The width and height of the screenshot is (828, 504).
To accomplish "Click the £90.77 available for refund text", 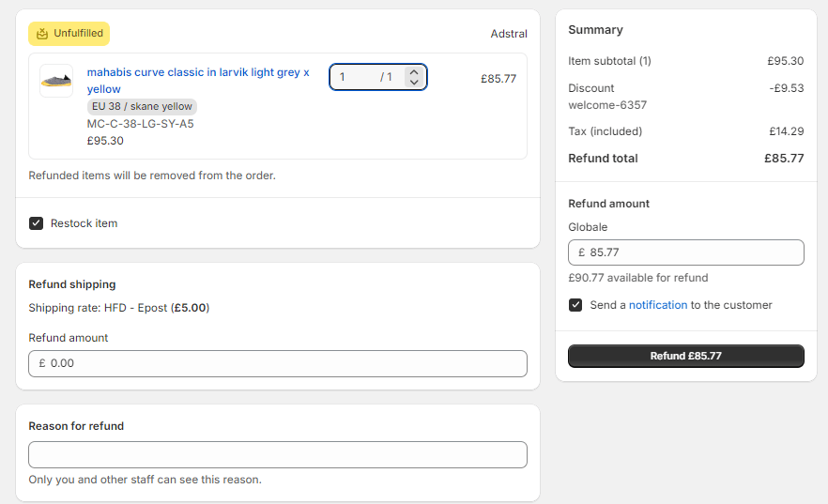I will tap(638, 278).
